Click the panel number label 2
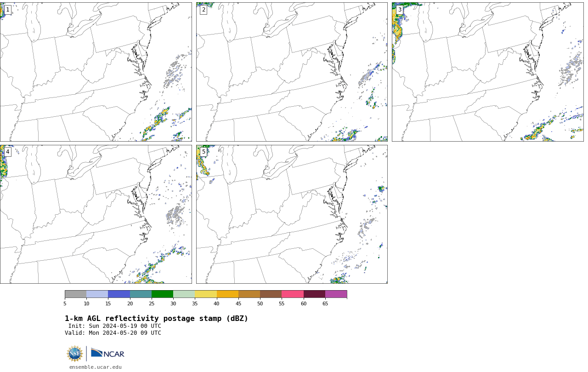Image resolution: width=588 pixels, height=372 pixels. pos(204,10)
